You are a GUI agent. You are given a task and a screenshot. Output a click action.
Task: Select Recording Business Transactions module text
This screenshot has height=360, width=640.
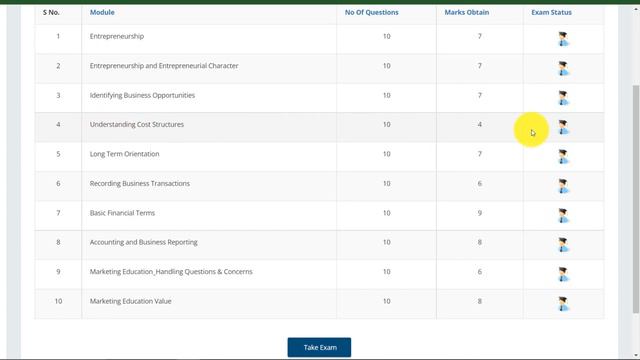tap(140, 183)
